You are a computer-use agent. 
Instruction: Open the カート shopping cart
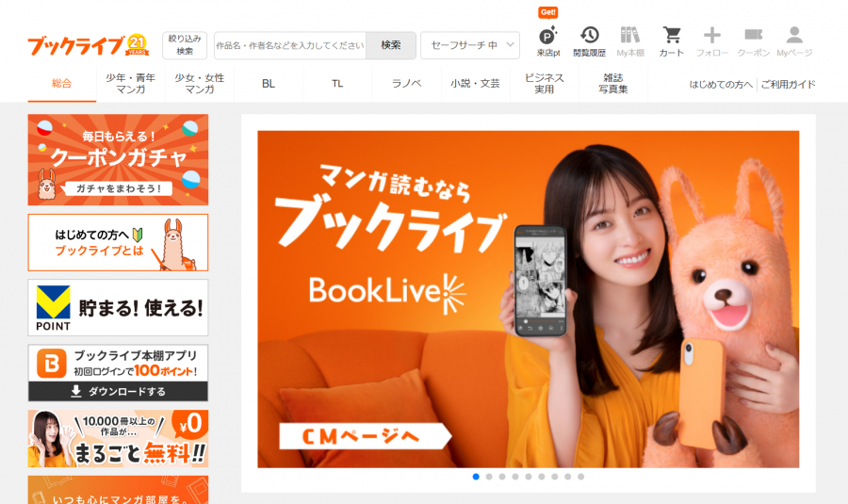pos(672,41)
